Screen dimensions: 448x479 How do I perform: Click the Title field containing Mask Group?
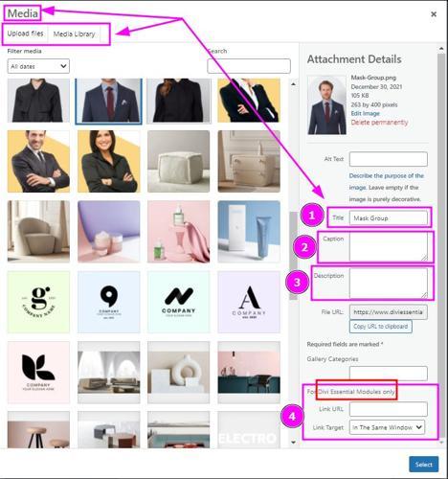[389, 218]
